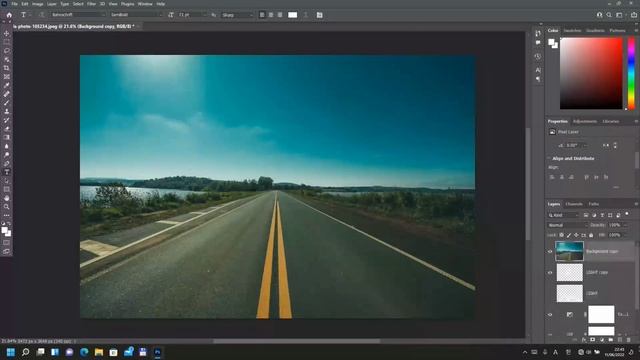
Task: Select the Gradient tool
Action: (7, 137)
